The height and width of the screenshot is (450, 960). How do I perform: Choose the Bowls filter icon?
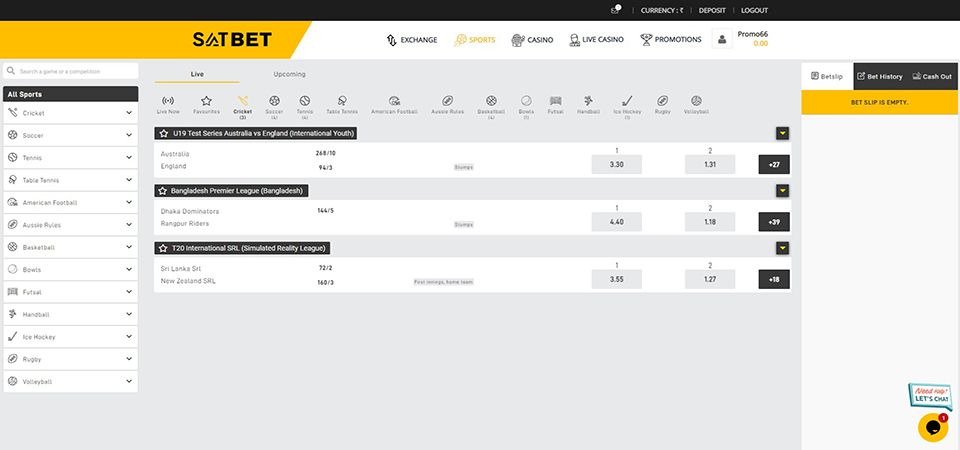coord(526,101)
